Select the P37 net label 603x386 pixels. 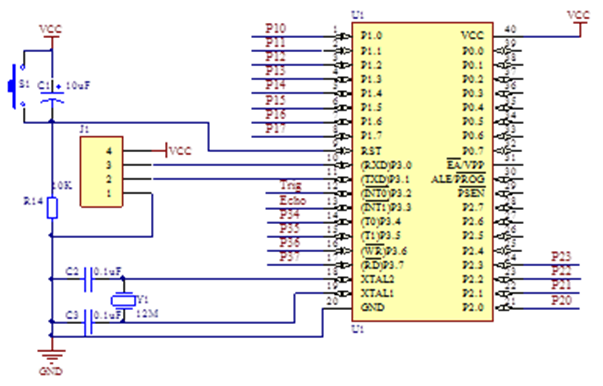click(x=290, y=256)
